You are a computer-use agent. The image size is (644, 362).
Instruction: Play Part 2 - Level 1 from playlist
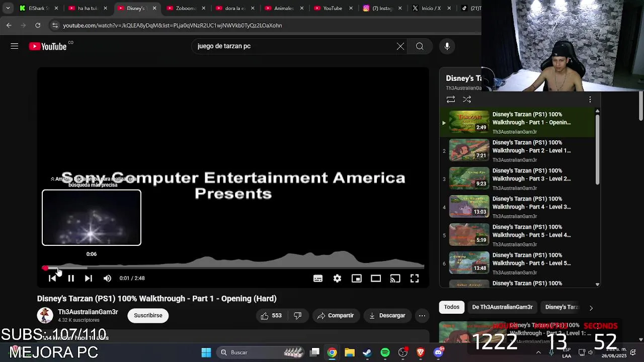pyautogui.click(x=518, y=151)
